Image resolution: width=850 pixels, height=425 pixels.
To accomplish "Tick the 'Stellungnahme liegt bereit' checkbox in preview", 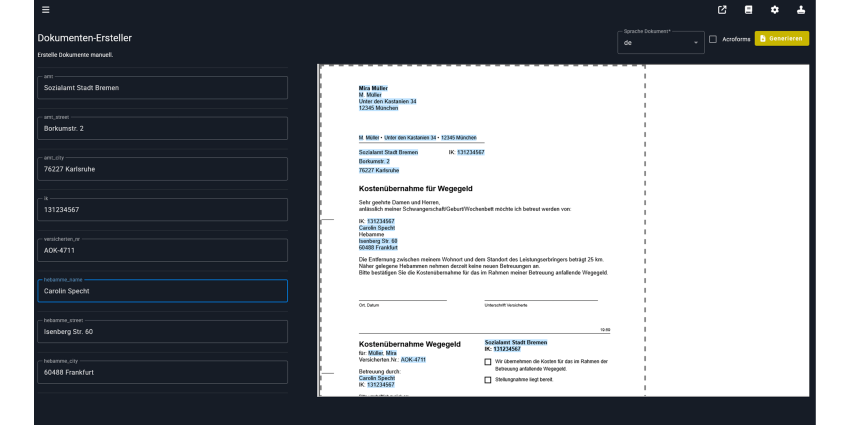I will click(x=488, y=380).
